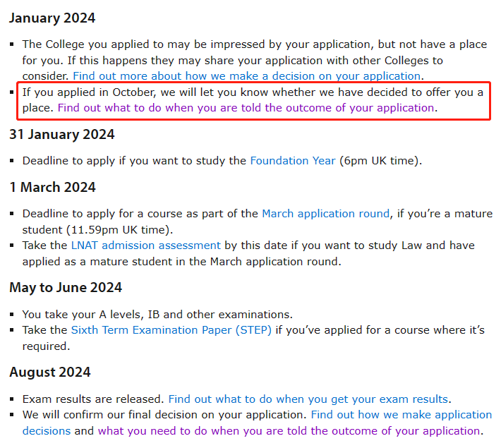Click 'The College you applied to' sentence
Viewport: 501px width, 448px height.
(x=255, y=60)
